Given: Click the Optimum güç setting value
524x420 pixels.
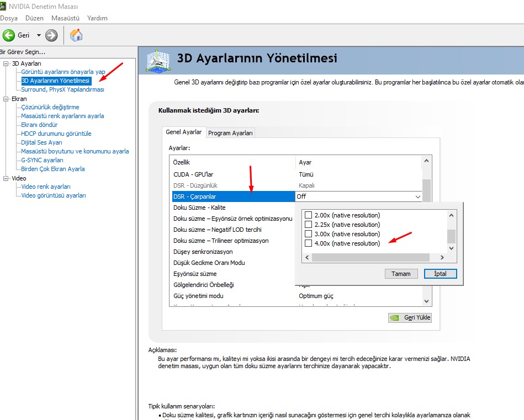Looking at the screenshot, I should point(316,296).
